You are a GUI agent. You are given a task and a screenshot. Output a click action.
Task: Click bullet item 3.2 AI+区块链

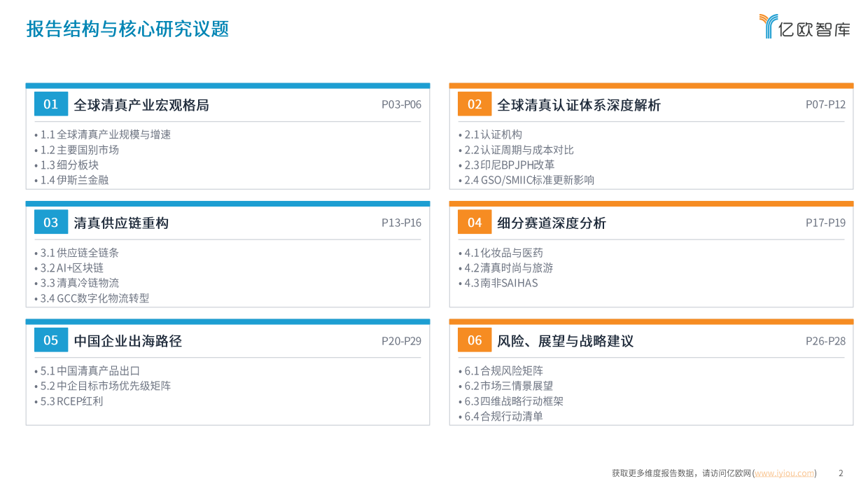pos(72,267)
